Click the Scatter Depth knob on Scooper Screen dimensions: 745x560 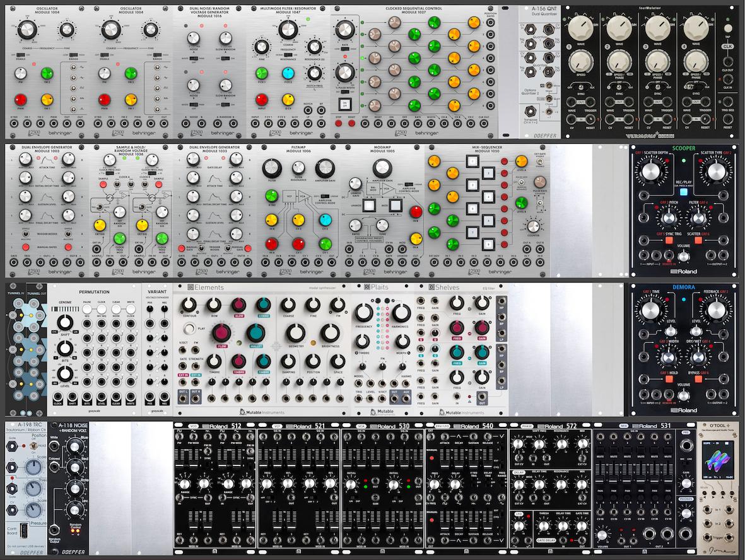pyautogui.click(x=650, y=172)
